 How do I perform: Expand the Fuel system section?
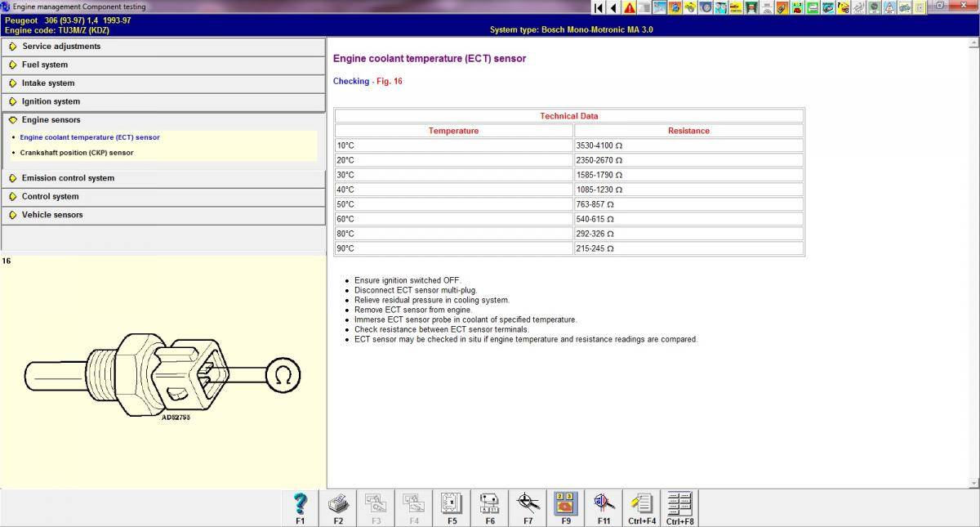coord(45,65)
